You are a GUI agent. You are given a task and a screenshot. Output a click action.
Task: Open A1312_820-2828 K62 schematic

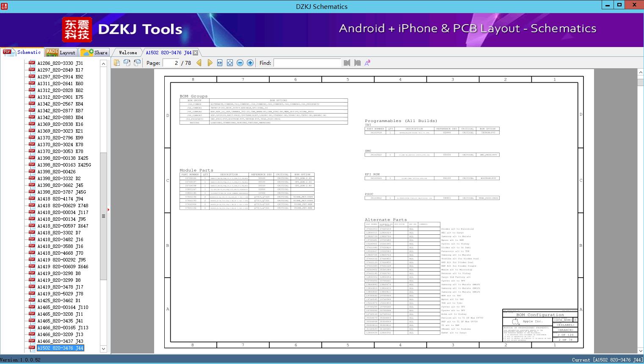point(60,90)
